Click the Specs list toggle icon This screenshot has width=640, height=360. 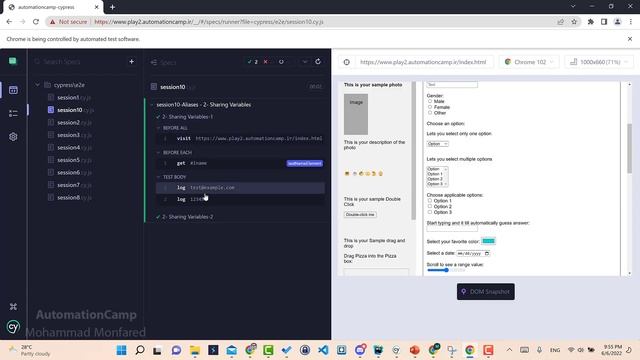point(154,62)
